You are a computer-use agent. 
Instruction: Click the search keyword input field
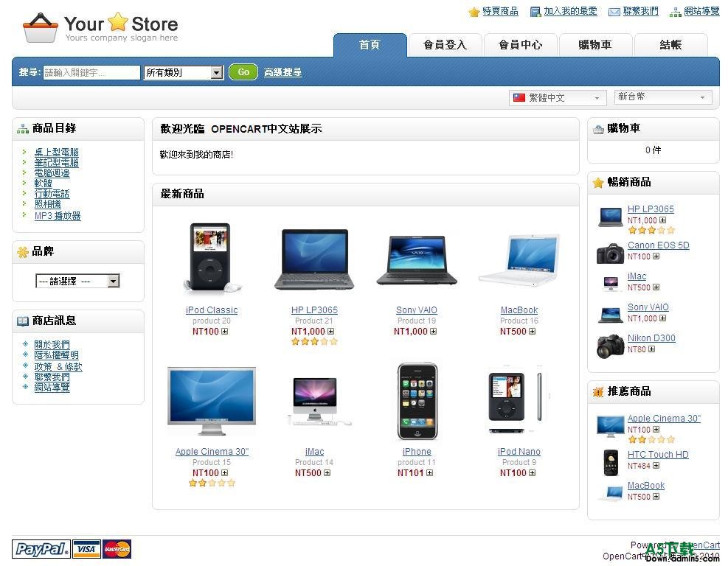pyautogui.click(x=91, y=72)
